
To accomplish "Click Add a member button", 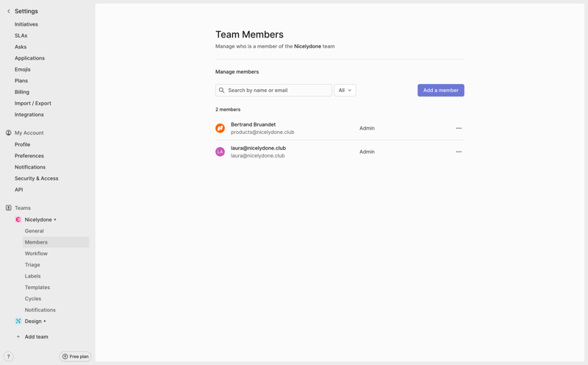I will (440, 90).
